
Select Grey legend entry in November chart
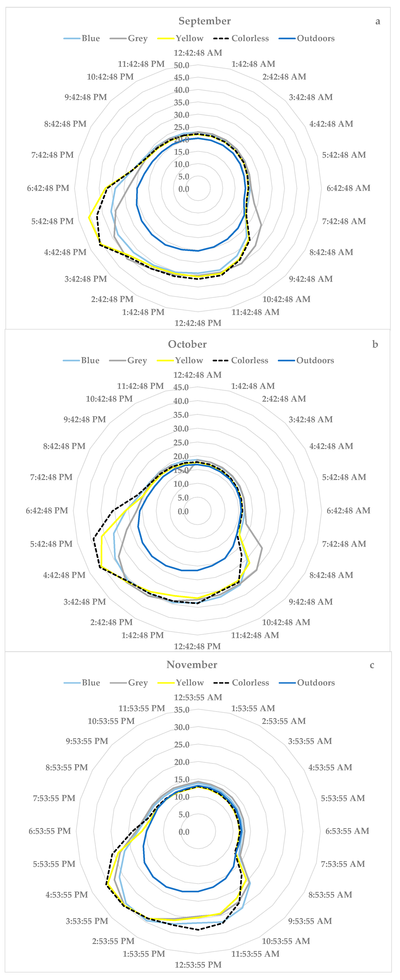138,682
